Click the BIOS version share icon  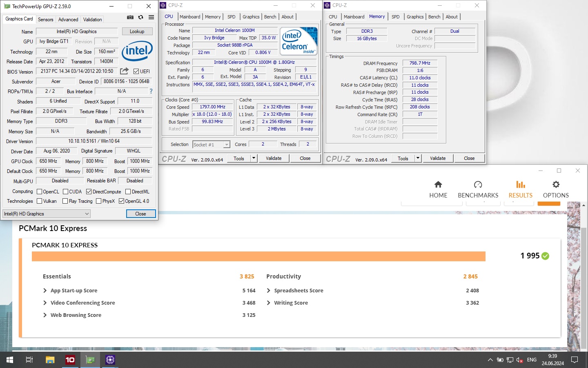point(124,71)
